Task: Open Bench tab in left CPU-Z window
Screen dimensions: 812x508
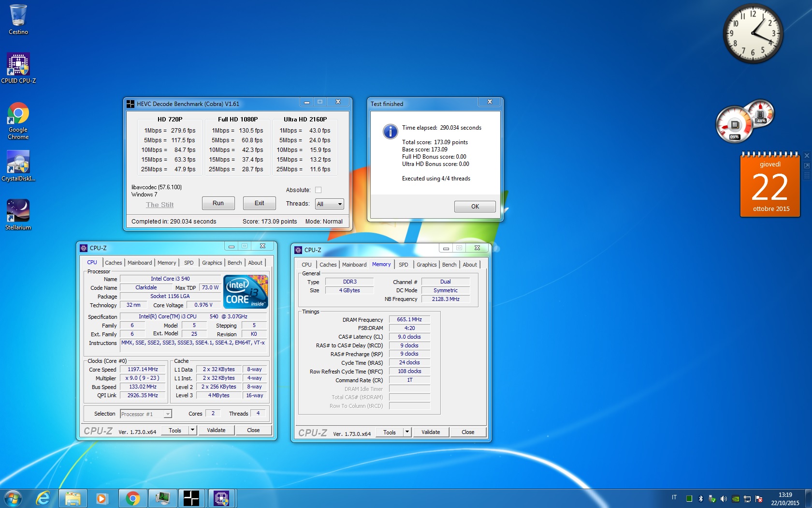Action: pyautogui.click(x=235, y=263)
